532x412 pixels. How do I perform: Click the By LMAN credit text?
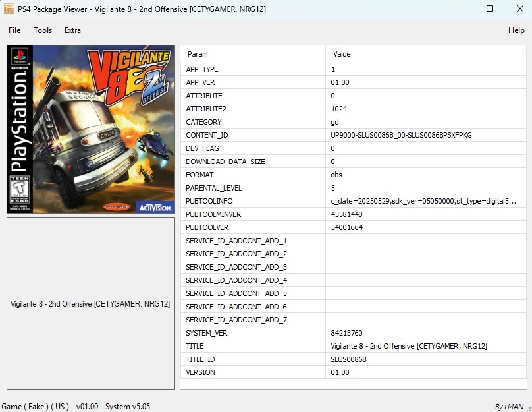[x=509, y=407]
